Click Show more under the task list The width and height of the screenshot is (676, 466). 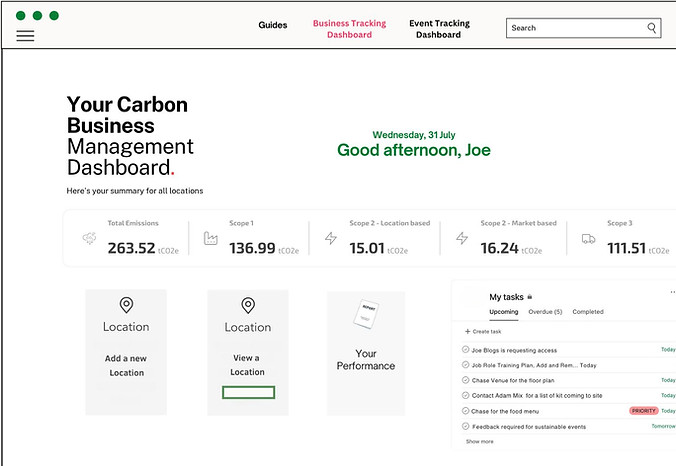479,441
